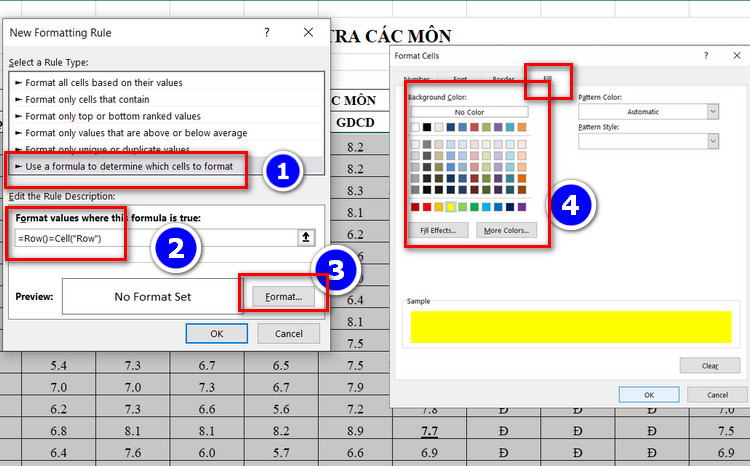Choose 'Format only cells that contain' rule type
Screen dimensions: 750x466
pyautogui.click(x=88, y=99)
